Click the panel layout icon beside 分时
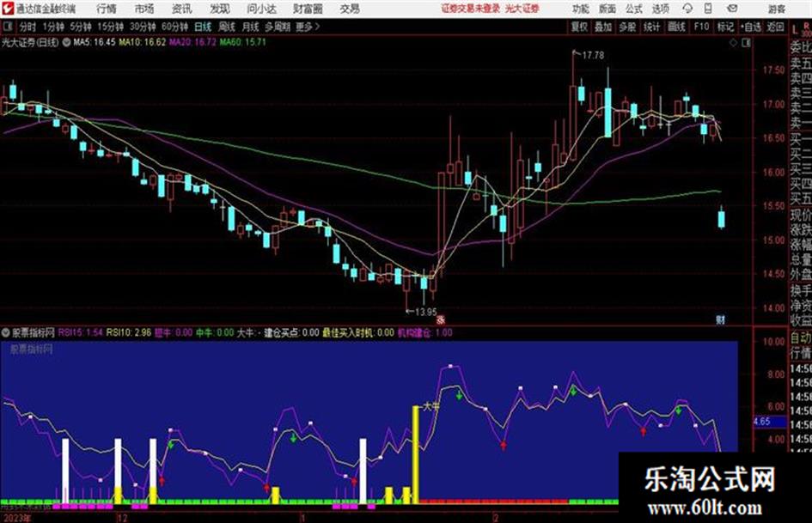Screen dimensions: 812x523 [x=7, y=27]
